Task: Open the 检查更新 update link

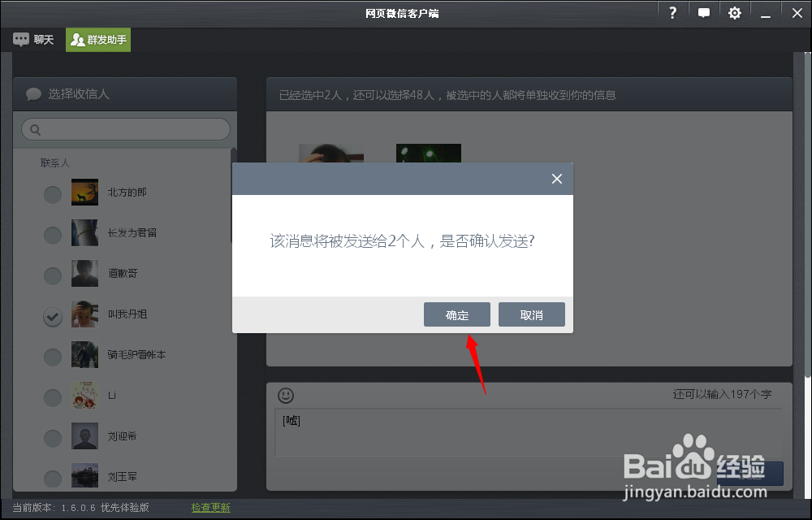Action: pos(209,506)
